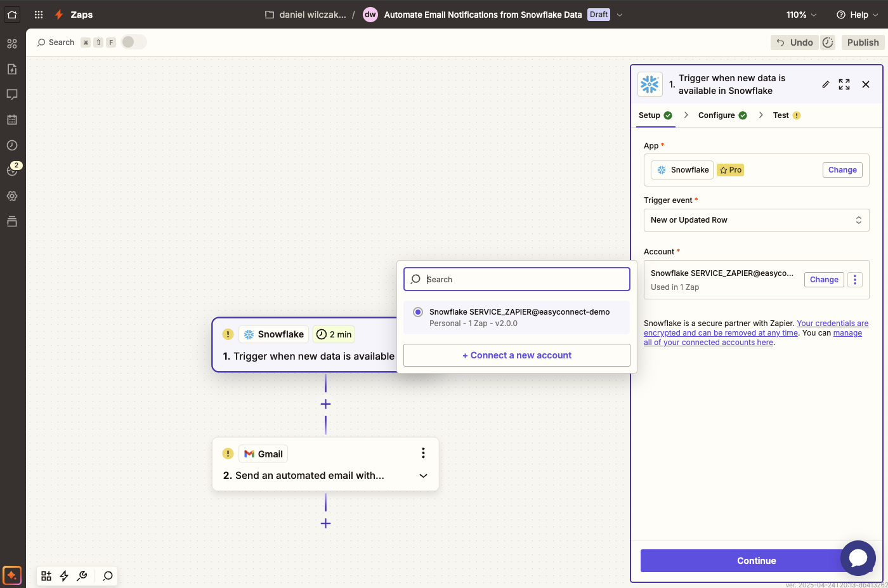Viewport: 888px width, 588px height.
Task: Click the three-dot menu on Gmail step
Action: (x=423, y=453)
